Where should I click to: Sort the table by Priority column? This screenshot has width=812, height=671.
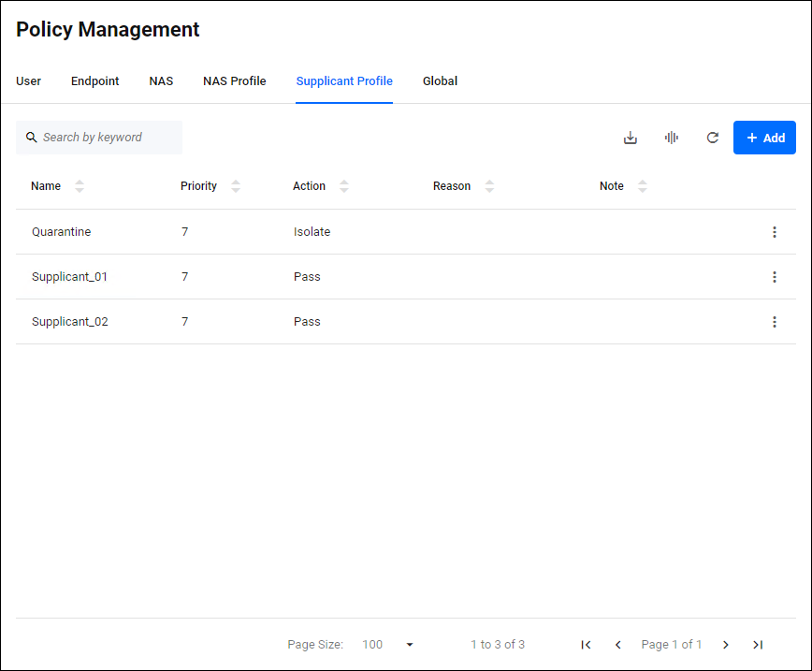tap(236, 186)
